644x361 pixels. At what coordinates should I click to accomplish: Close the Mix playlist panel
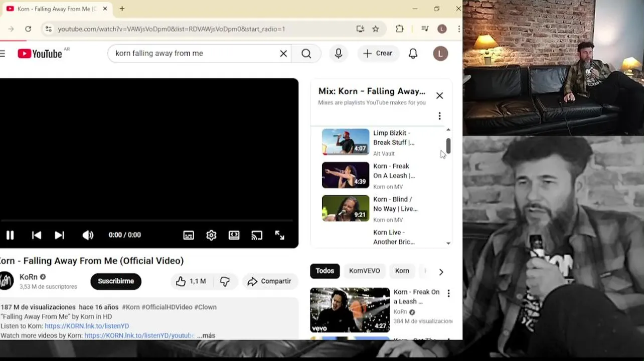[439, 95]
